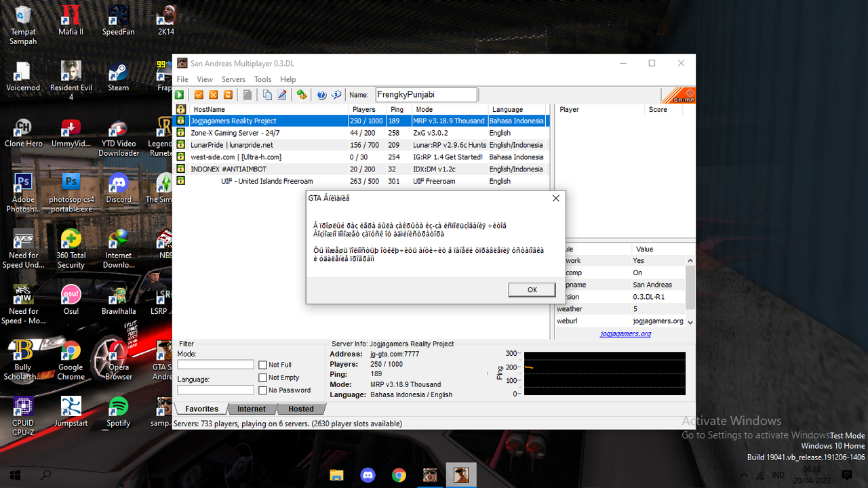Click lock icon on LunarPride server row
The image size is (868, 488).
pos(181,145)
